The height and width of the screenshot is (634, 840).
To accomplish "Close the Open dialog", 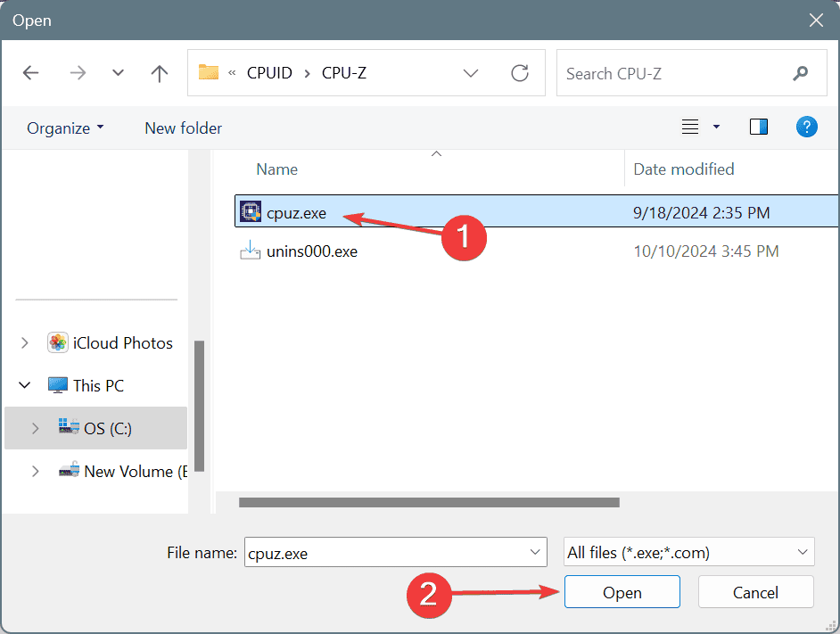I will 816,21.
